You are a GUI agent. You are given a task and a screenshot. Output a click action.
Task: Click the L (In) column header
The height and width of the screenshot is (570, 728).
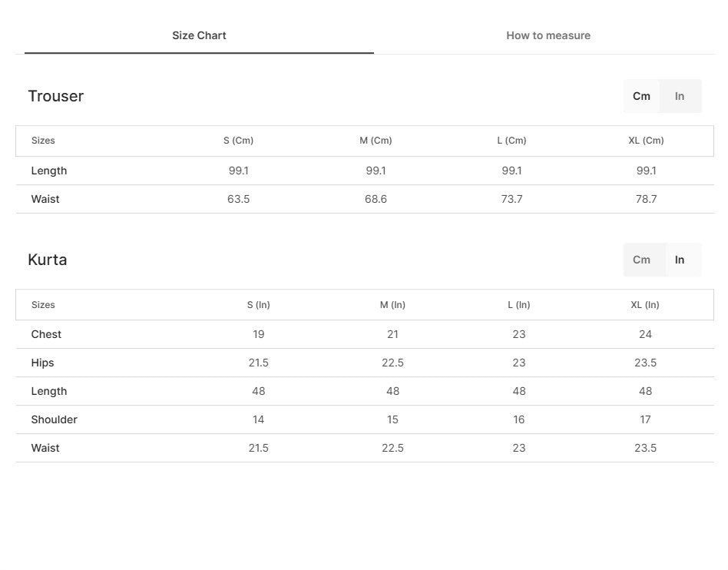(x=518, y=305)
